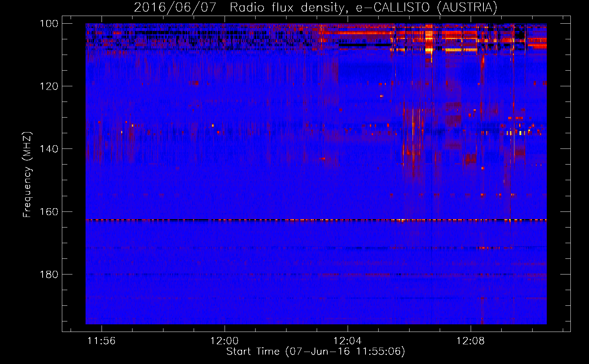589x364 pixels.
Task: Click the bright horizontal line near 162 MHz
Action: click(316, 220)
